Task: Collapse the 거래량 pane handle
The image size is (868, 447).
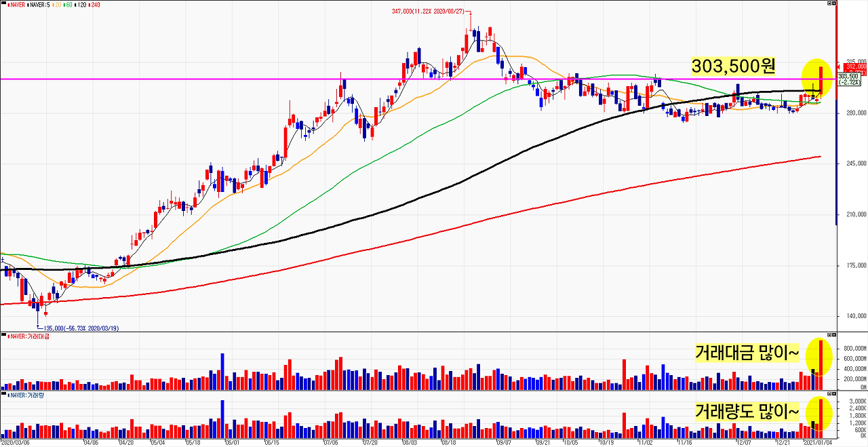Action: click(x=3, y=394)
